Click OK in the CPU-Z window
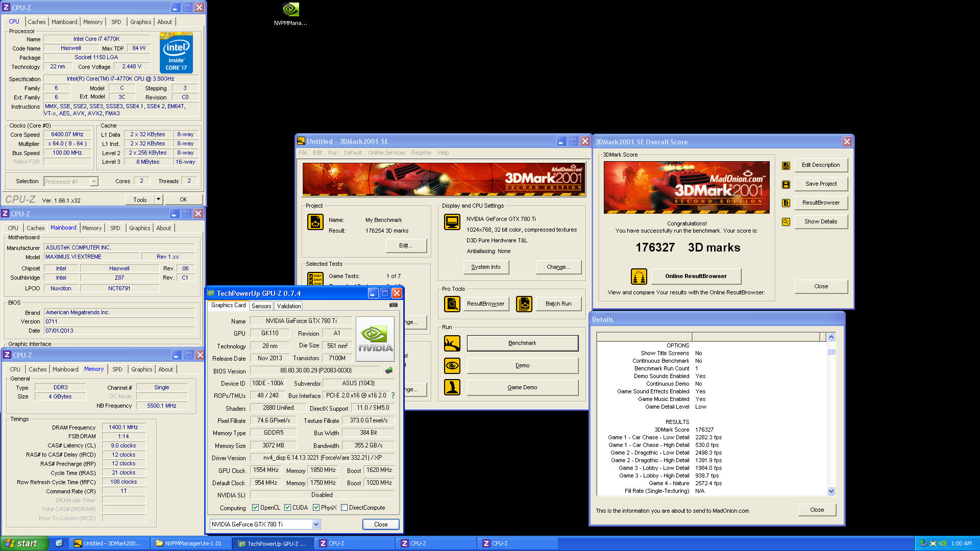 point(183,199)
